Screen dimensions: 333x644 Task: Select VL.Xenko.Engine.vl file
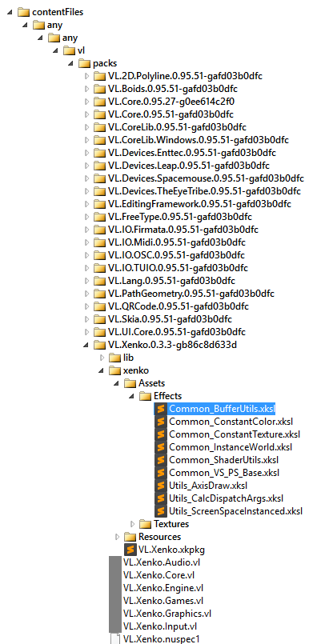pos(163,588)
